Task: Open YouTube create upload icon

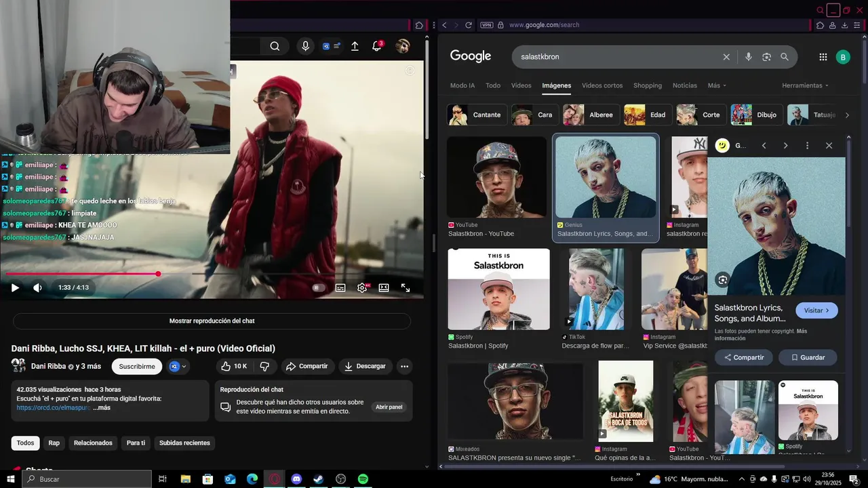Action: point(355,46)
